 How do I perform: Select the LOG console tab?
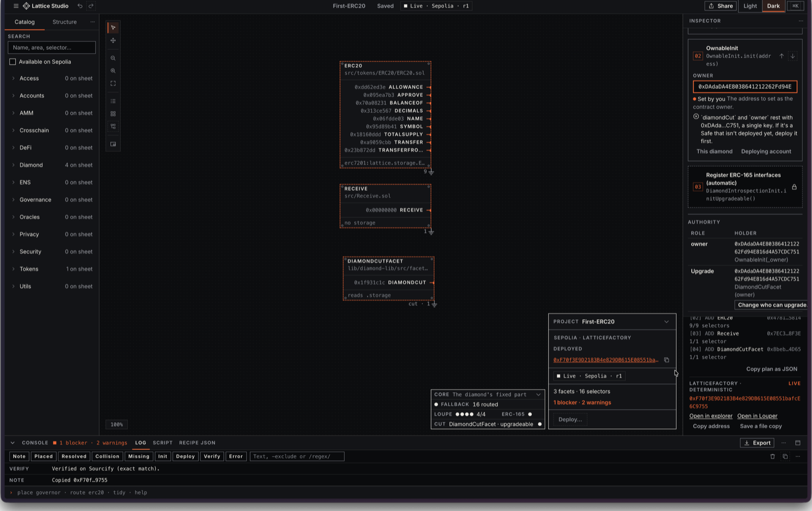pyautogui.click(x=141, y=443)
